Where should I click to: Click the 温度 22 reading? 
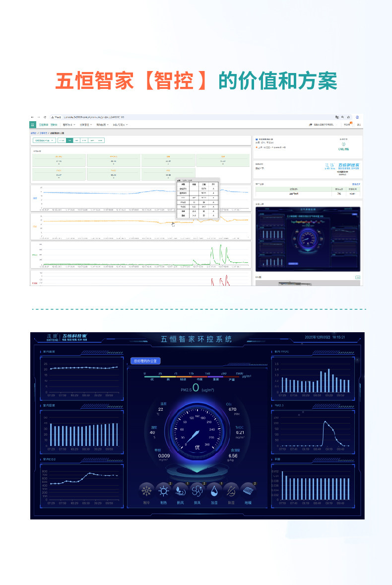coord(161,409)
